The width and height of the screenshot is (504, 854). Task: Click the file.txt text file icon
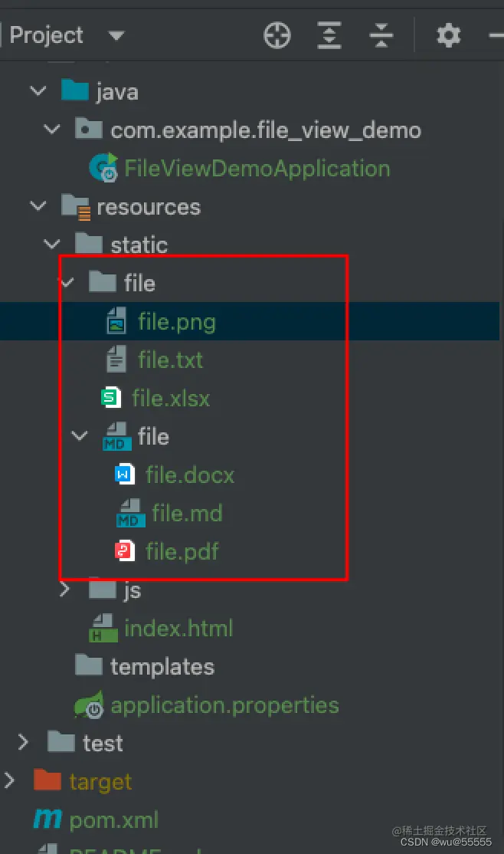[116, 359]
